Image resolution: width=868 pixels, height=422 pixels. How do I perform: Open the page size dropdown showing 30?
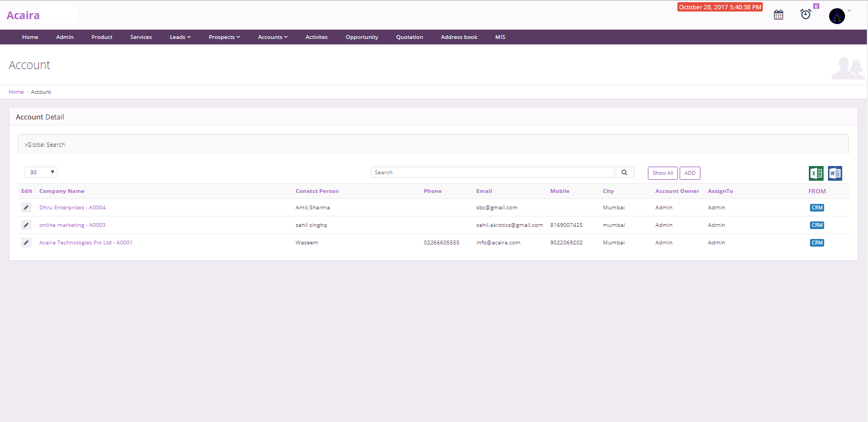point(41,173)
